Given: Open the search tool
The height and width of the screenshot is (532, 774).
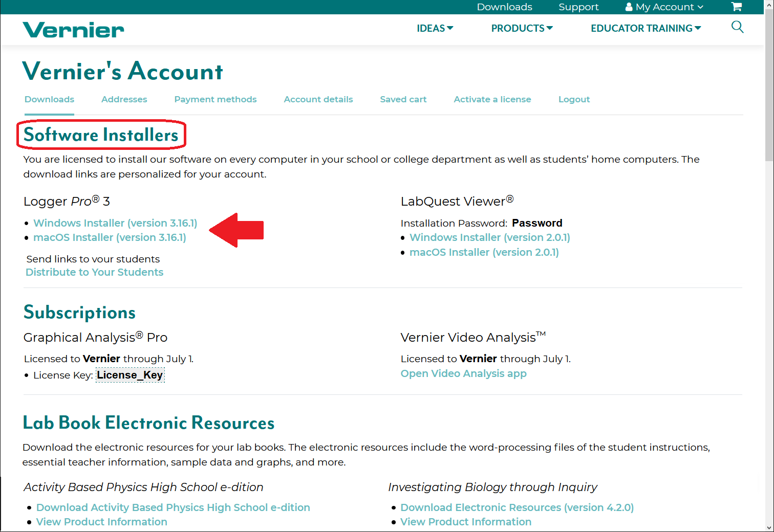Looking at the screenshot, I should pyautogui.click(x=737, y=27).
